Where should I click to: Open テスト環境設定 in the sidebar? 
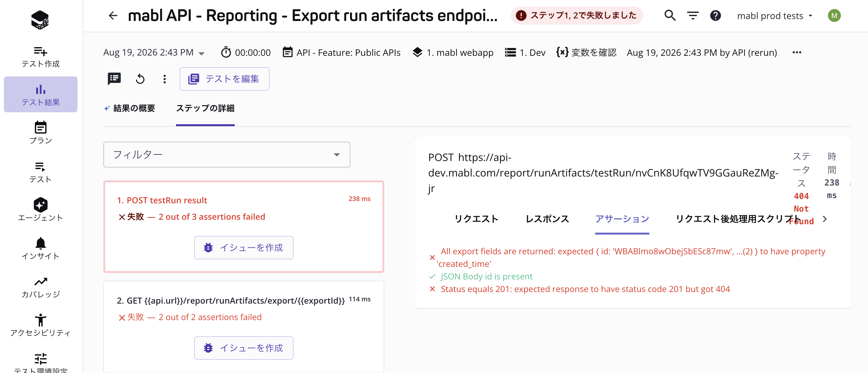[x=40, y=363]
